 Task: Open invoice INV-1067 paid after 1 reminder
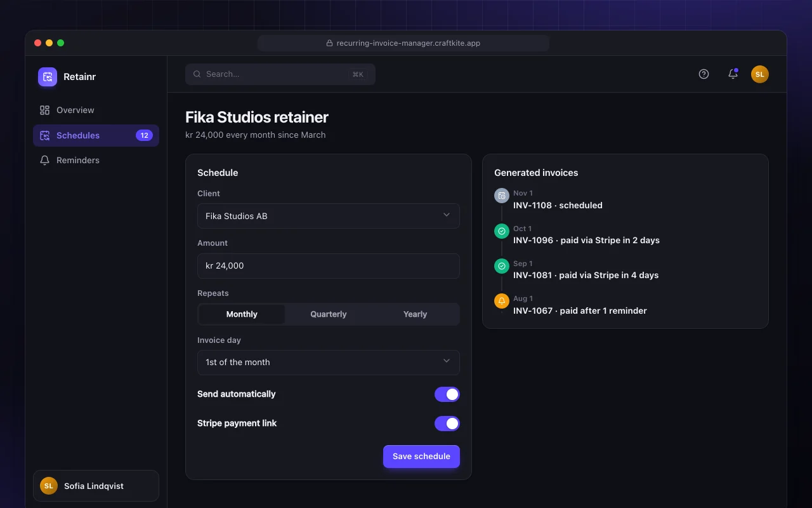(580, 311)
